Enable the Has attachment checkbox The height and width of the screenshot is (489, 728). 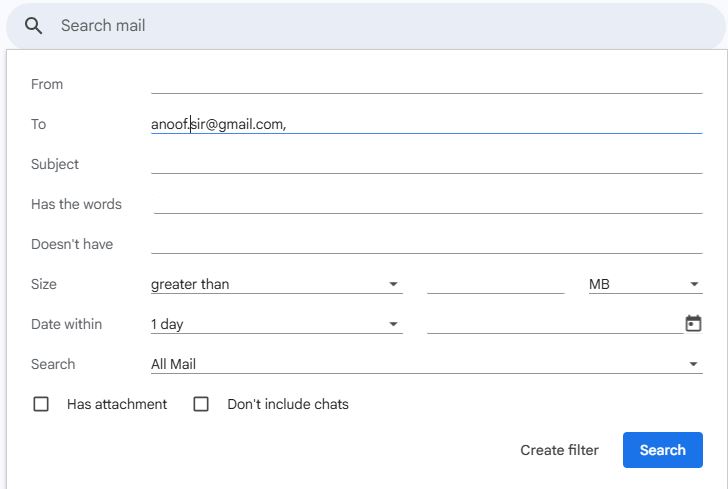[41, 404]
